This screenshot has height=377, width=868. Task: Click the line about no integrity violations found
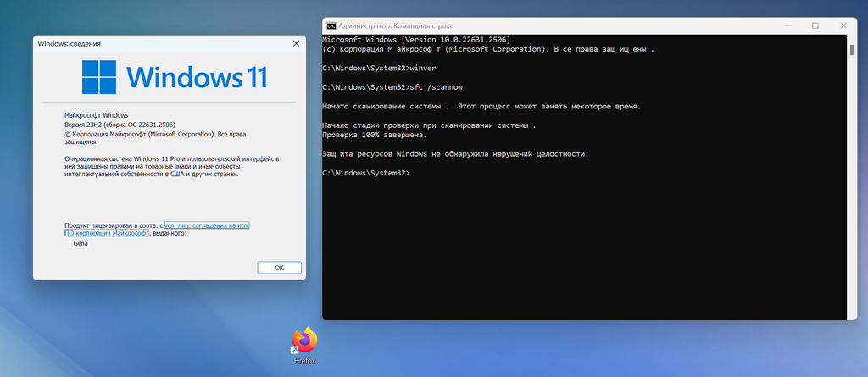coord(455,153)
